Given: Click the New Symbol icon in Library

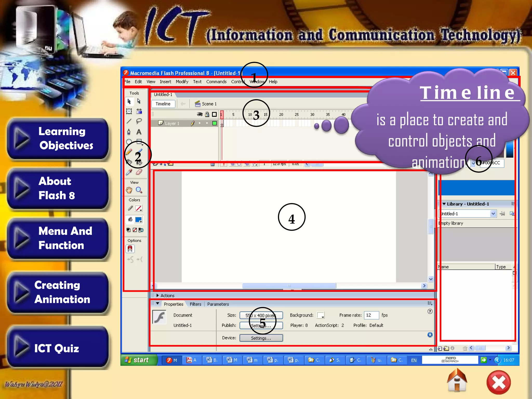Looking at the screenshot, I should [x=440, y=348].
